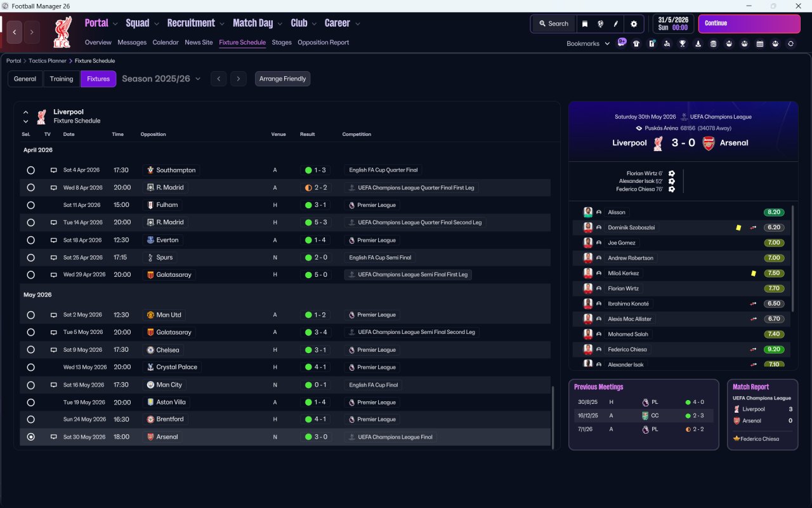Open the Overview tab

click(98, 43)
